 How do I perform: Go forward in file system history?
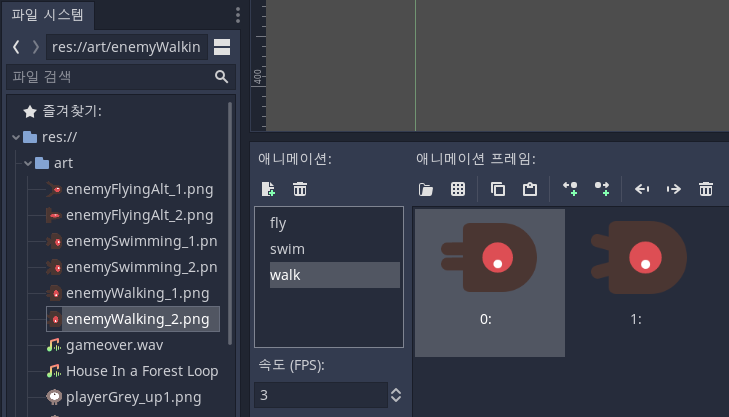coord(35,46)
